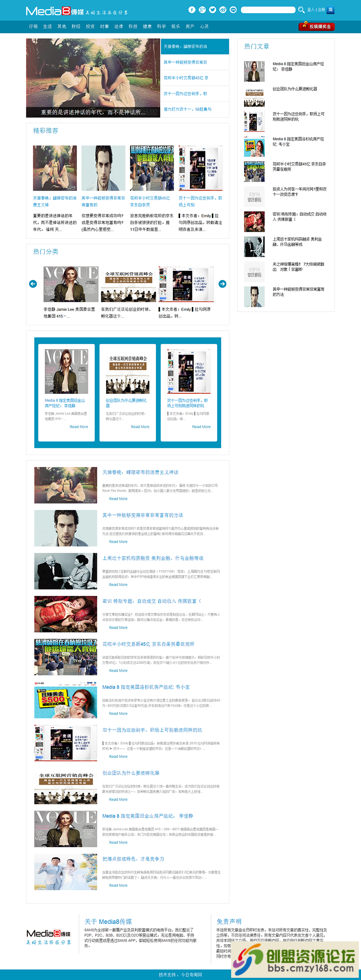Select slider tab 双十一因为这些剁手，职
The height and width of the screenshot is (980, 361).
195,93
